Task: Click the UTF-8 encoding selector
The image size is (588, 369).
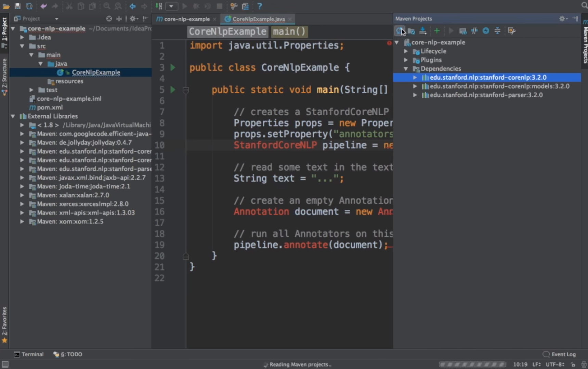Action: pos(555,365)
